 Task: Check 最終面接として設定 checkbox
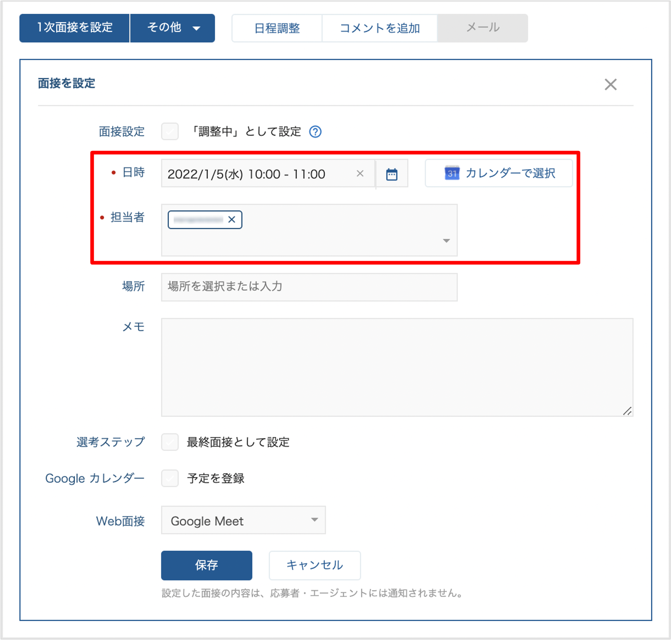point(170,442)
